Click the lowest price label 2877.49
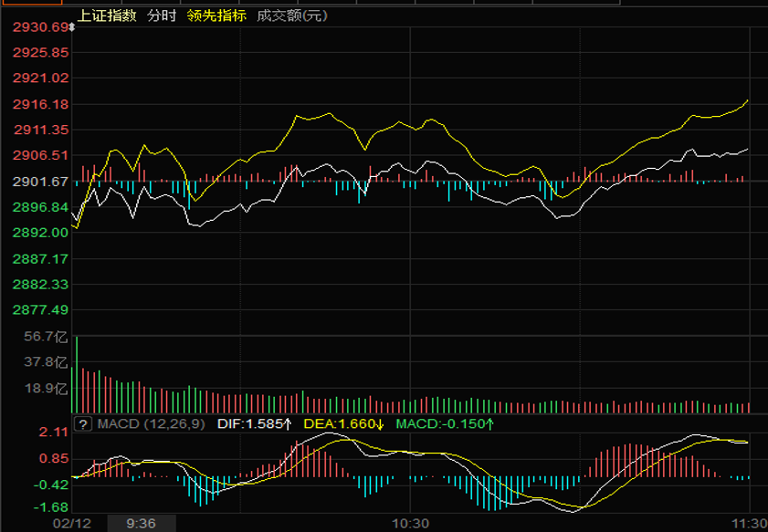768x532 pixels. pos(40,310)
